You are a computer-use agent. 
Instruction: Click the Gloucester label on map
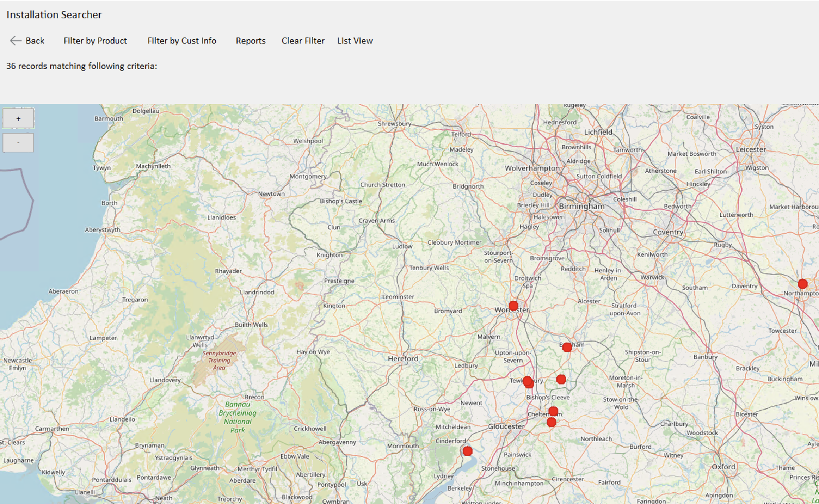point(506,426)
